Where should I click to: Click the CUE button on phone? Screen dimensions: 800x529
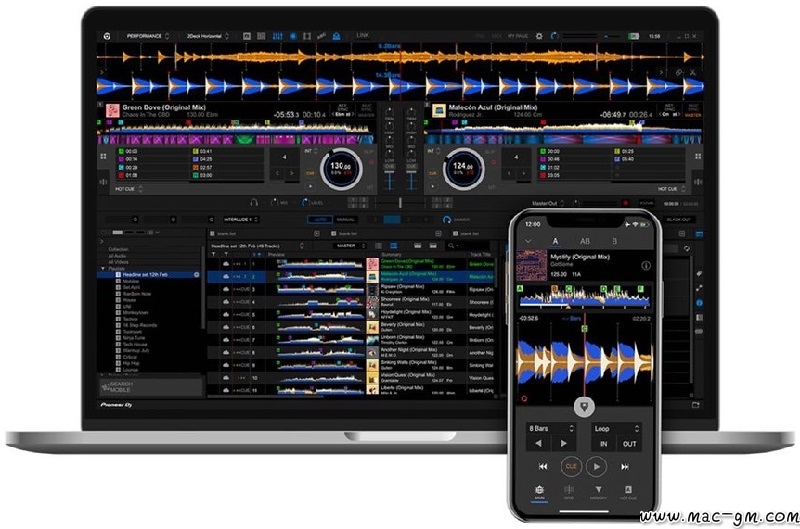pyautogui.click(x=571, y=466)
